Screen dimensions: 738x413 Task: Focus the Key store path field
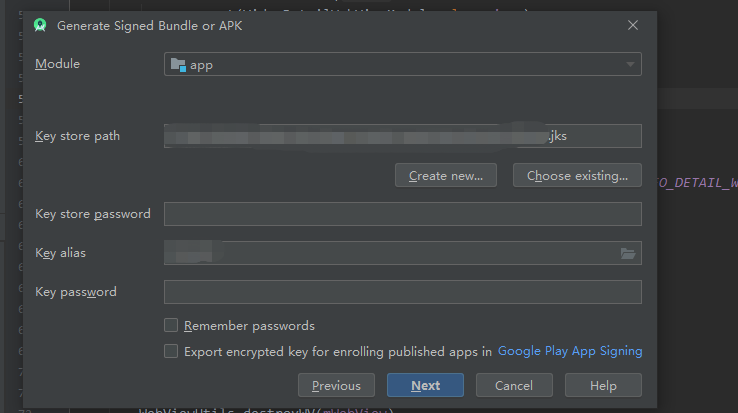point(402,136)
